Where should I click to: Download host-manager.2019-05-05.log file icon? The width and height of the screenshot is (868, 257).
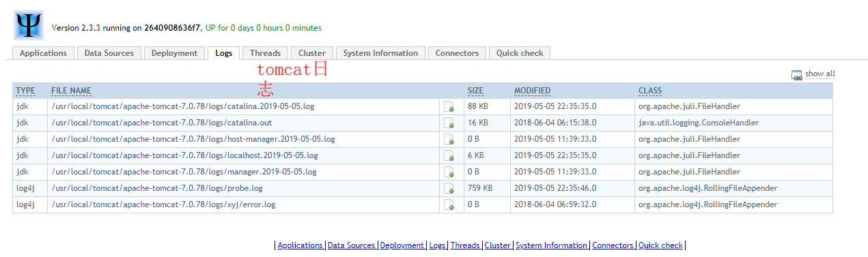tap(449, 140)
